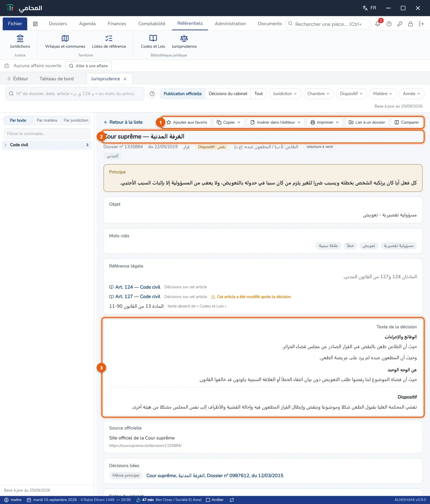Open the Chambre filter dropdown
This screenshot has width=430, height=504.
[x=318, y=94]
